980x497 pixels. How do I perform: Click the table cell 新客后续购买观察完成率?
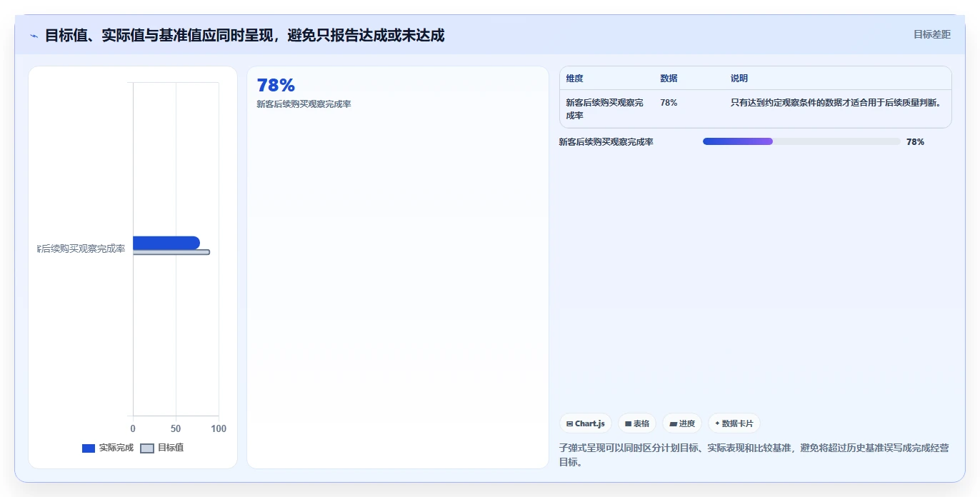point(604,109)
